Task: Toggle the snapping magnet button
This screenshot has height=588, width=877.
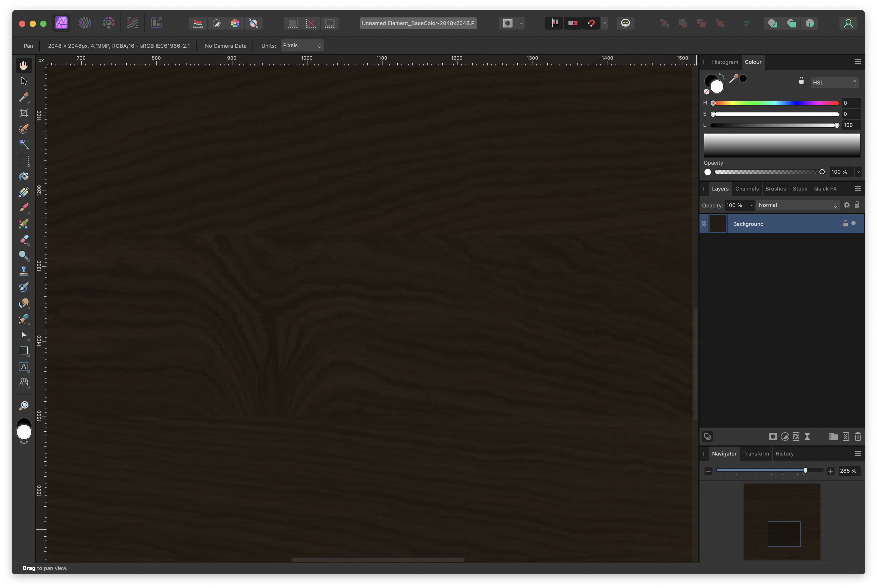Action: pyautogui.click(x=591, y=23)
